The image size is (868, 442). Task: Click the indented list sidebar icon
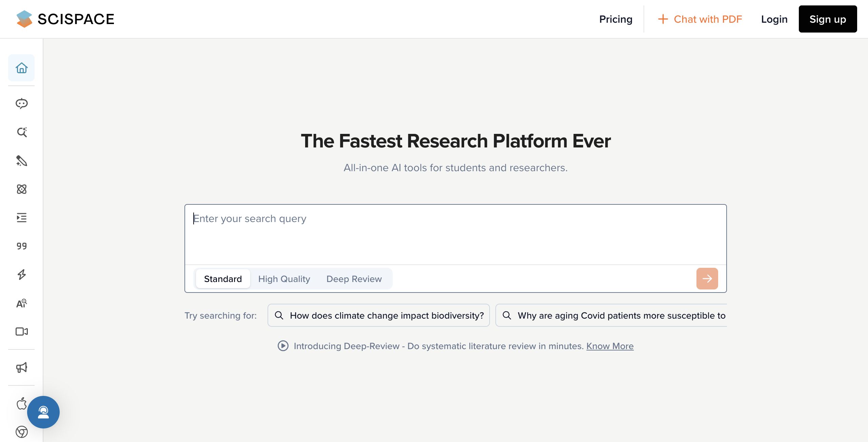pos(21,218)
